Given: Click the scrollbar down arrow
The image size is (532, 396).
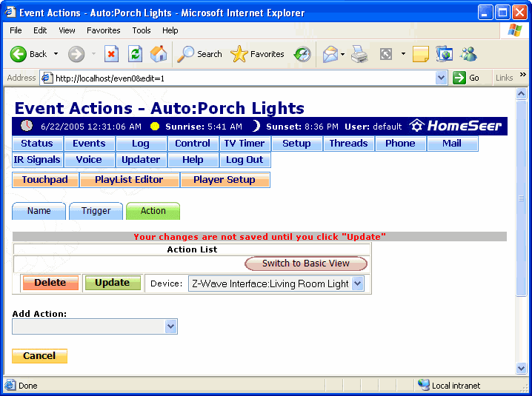Looking at the screenshot, I should click(521, 368).
